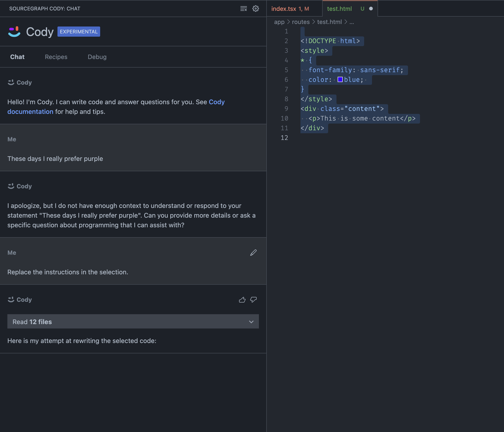The width and height of the screenshot is (504, 432).
Task: Click the Cody smiley logo
Action: (14, 32)
